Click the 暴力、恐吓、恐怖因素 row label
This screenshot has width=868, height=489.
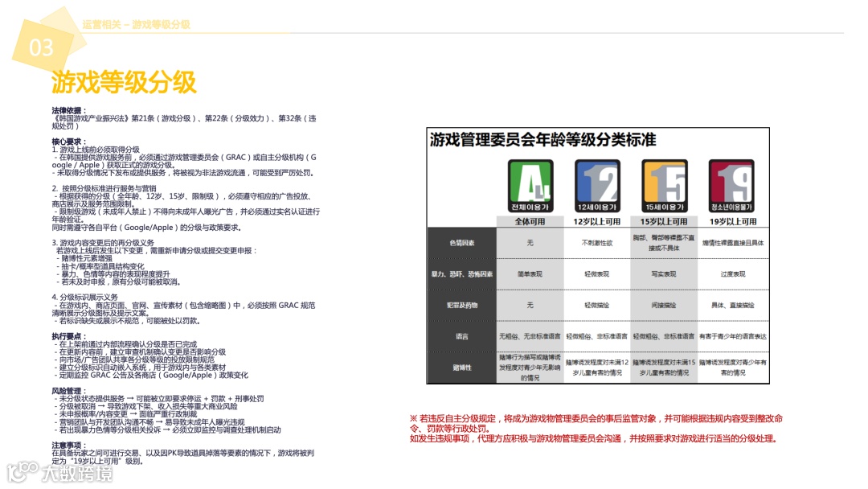pos(462,274)
